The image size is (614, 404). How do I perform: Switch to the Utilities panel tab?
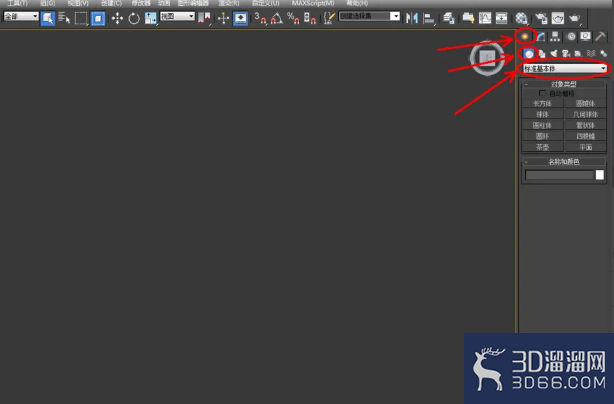click(x=600, y=37)
